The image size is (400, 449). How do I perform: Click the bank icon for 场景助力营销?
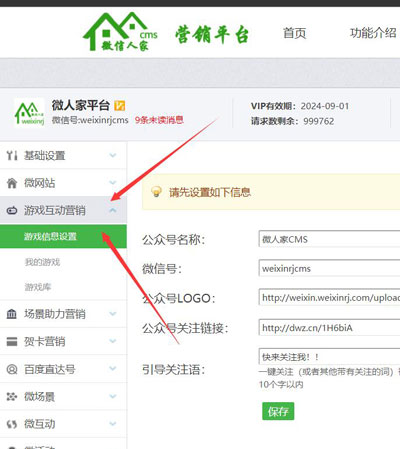pos(12,314)
